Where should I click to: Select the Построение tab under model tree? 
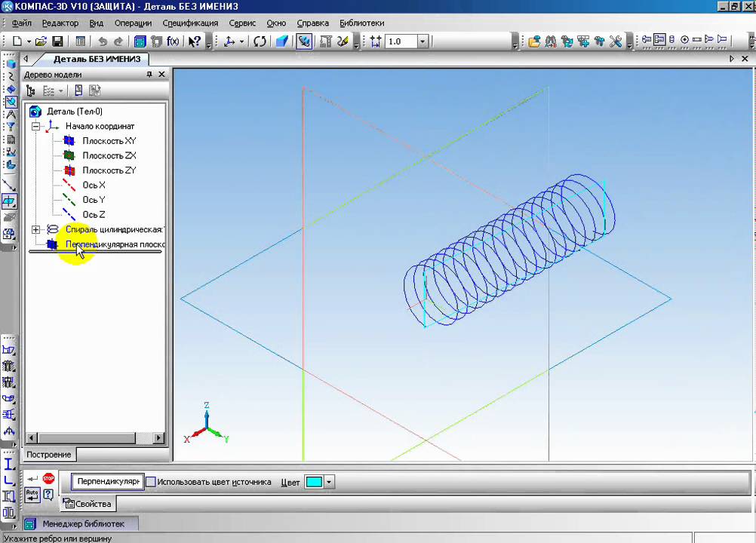pos(49,454)
